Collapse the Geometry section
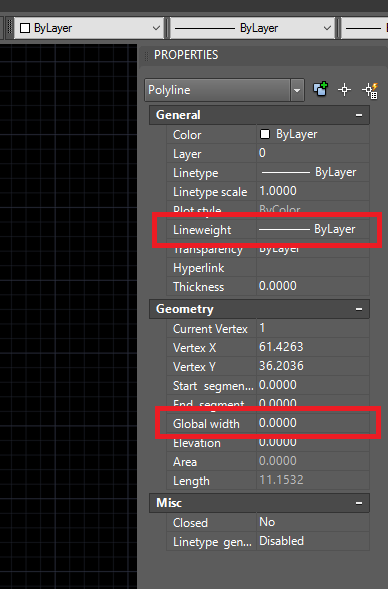Screen dimensions: 388x589 [x=359, y=309]
